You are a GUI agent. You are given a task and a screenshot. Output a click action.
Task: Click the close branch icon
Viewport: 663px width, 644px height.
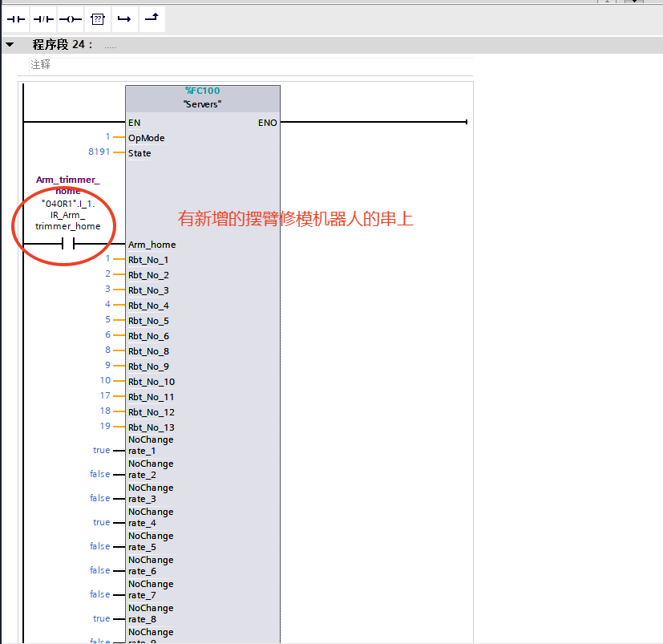click(152, 18)
